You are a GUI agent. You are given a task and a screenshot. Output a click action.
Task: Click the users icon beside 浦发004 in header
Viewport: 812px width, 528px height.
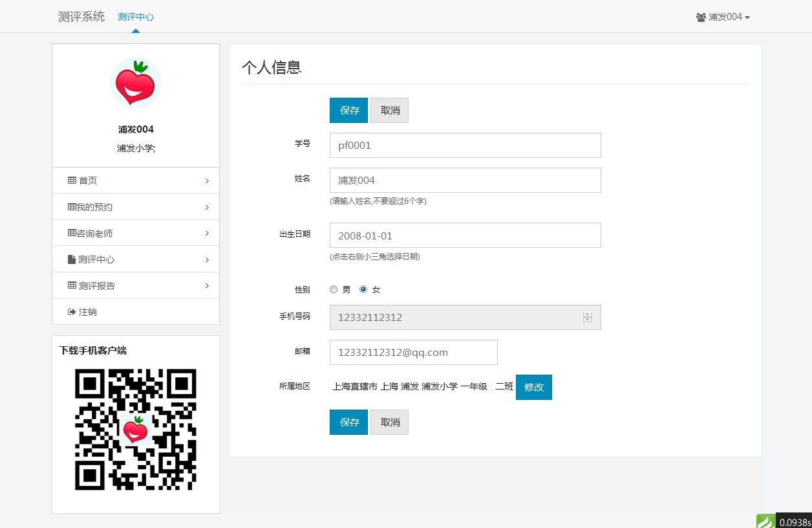pyautogui.click(x=701, y=17)
